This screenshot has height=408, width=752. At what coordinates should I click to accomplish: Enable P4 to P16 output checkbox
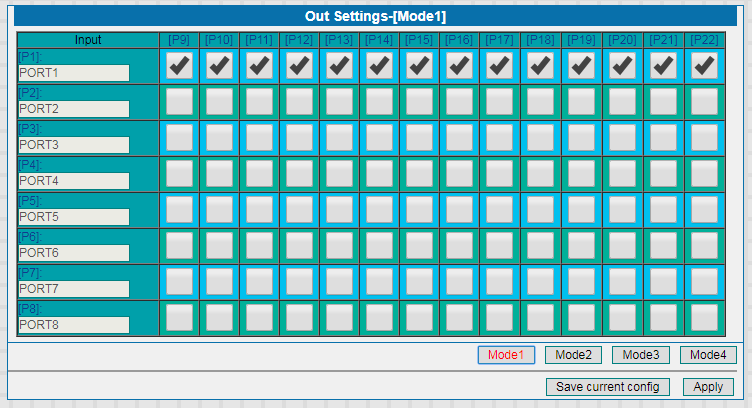pos(459,174)
